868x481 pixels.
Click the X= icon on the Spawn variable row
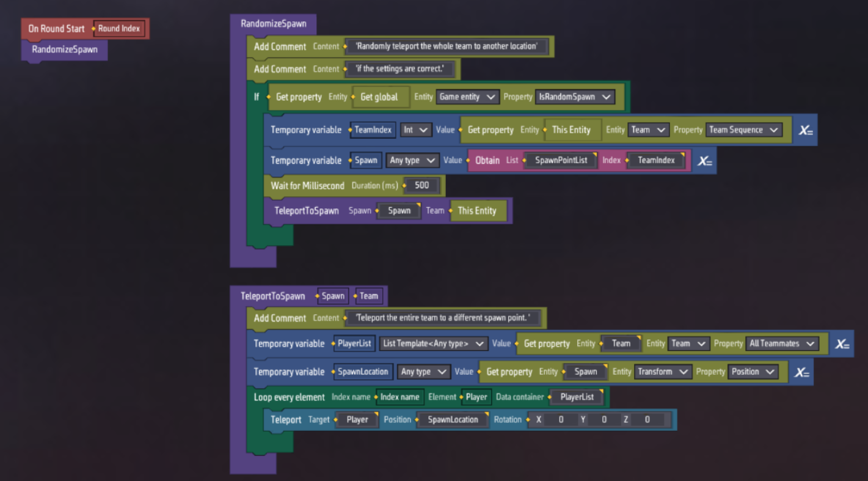pos(705,161)
